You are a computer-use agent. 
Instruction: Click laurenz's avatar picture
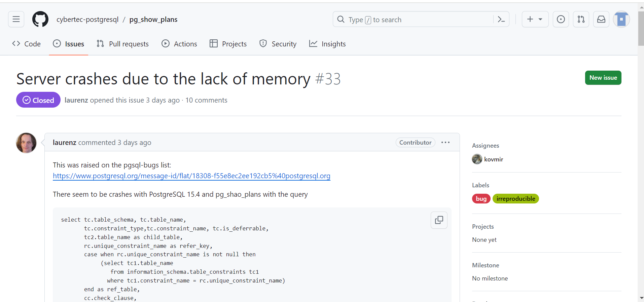26,143
